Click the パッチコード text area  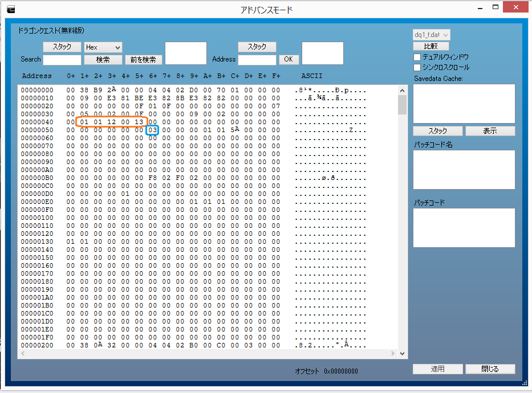point(464,228)
